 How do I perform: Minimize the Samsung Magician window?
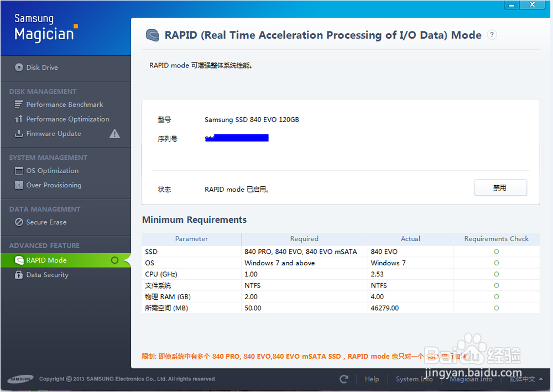tap(512, 5)
